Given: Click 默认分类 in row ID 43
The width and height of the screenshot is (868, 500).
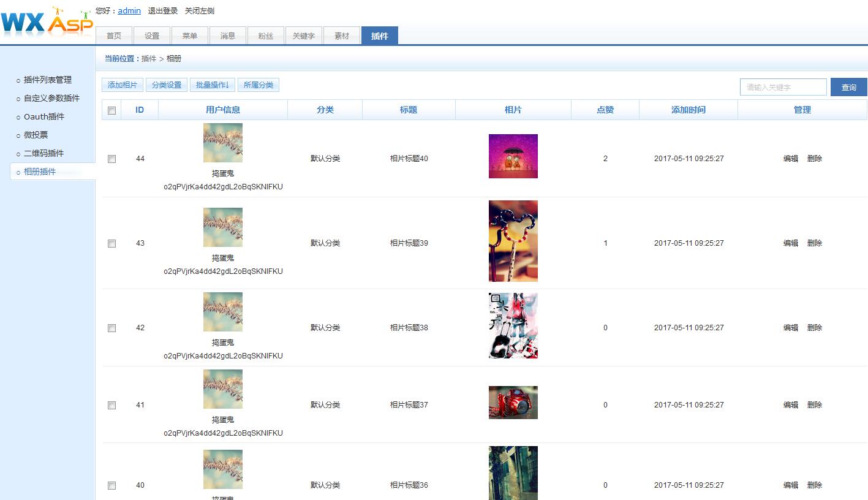Looking at the screenshot, I should pyautogui.click(x=325, y=243).
